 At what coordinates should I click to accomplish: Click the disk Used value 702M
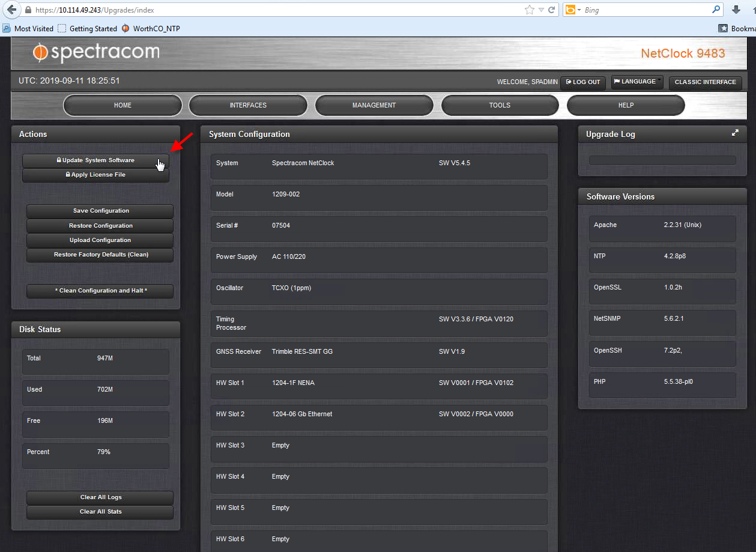click(105, 389)
